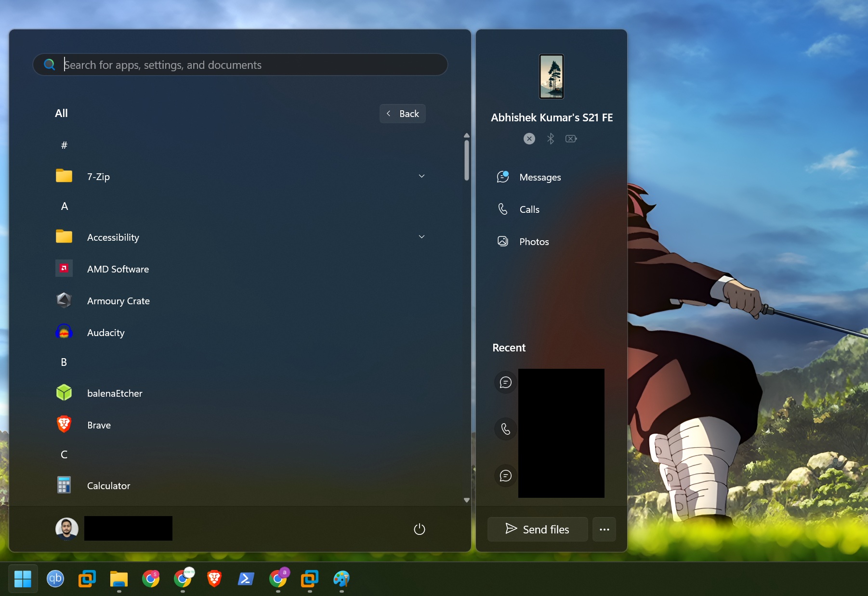The height and width of the screenshot is (596, 868).
Task: Open Armoury Crate from the app list
Action: click(118, 301)
